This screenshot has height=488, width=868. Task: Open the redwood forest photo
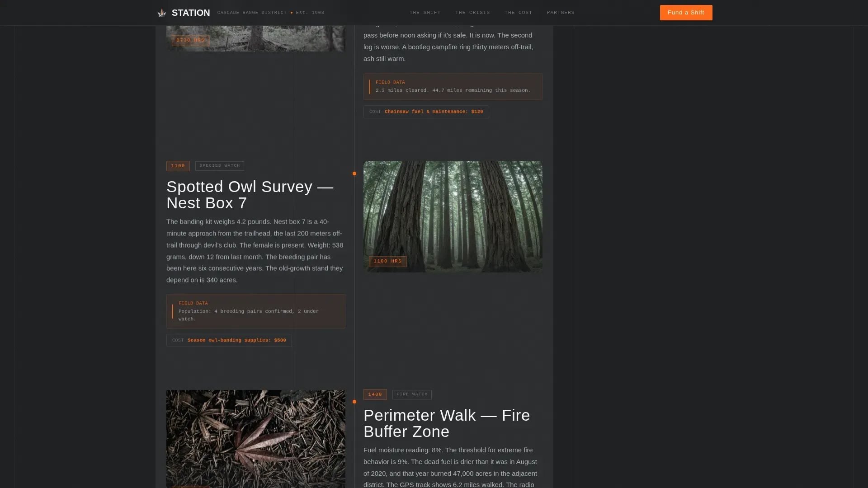453,216
